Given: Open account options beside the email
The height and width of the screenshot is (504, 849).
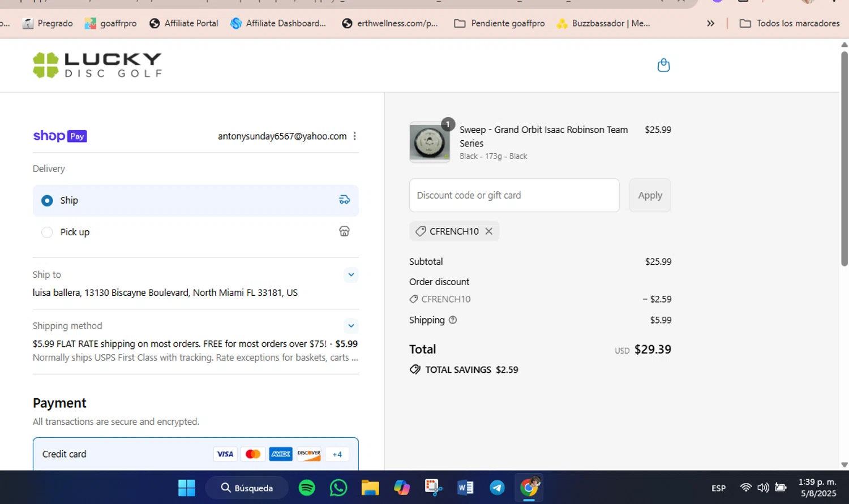Looking at the screenshot, I should [354, 136].
